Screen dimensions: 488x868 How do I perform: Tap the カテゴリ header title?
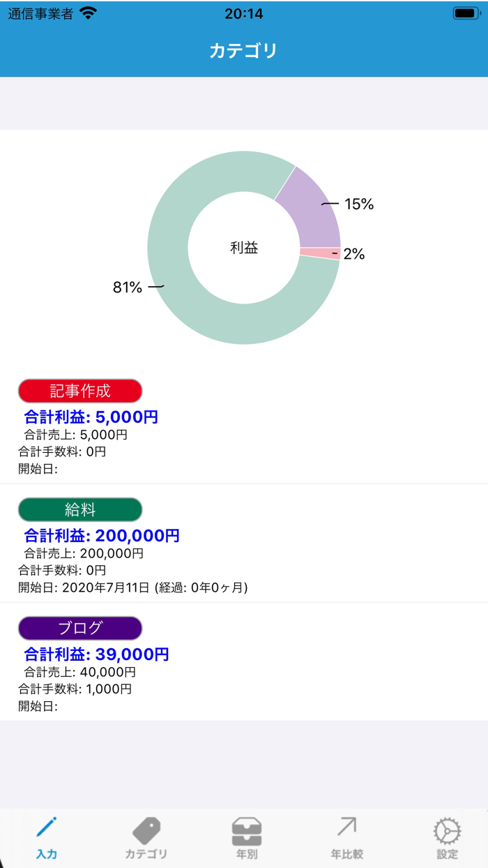[x=244, y=51]
